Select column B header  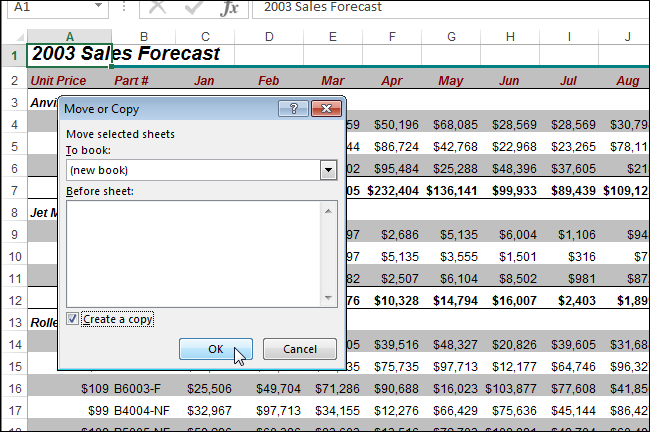[x=144, y=36]
